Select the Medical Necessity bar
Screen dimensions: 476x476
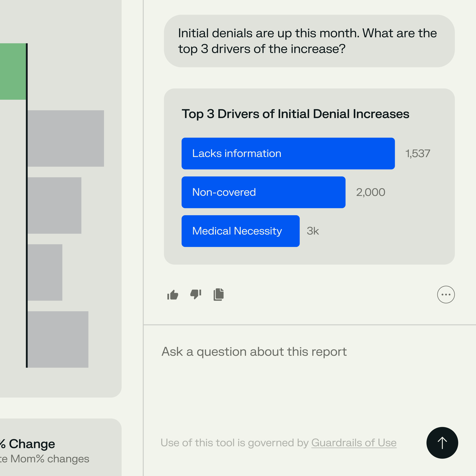pyautogui.click(x=240, y=231)
